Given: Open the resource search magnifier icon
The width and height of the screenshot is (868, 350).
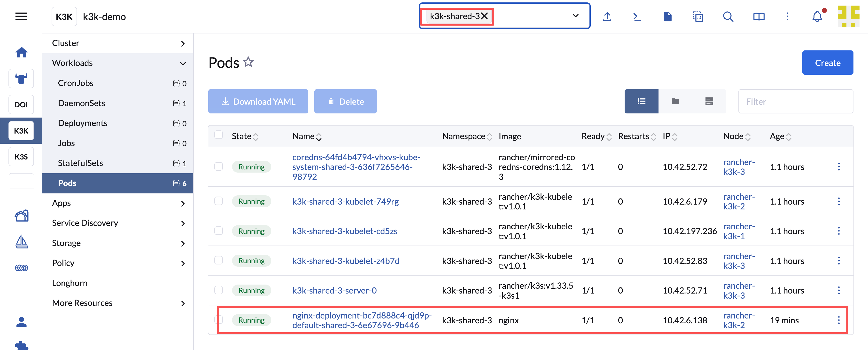Looking at the screenshot, I should [x=728, y=16].
